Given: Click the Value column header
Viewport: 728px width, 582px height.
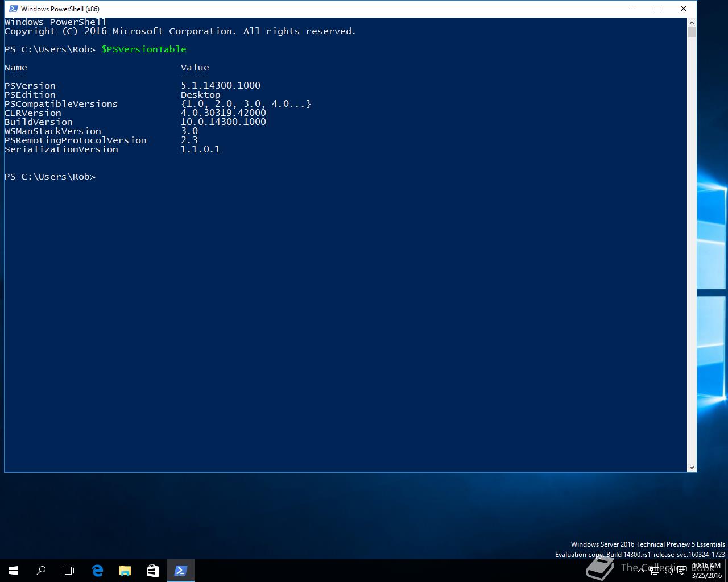Looking at the screenshot, I should pyautogui.click(x=195, y=68).
